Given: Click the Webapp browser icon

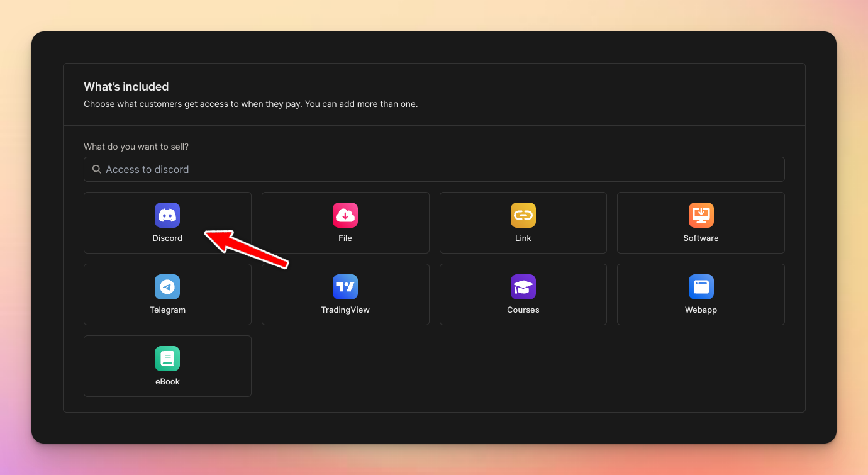Looking at the screenshot, I should pos(701,286).
